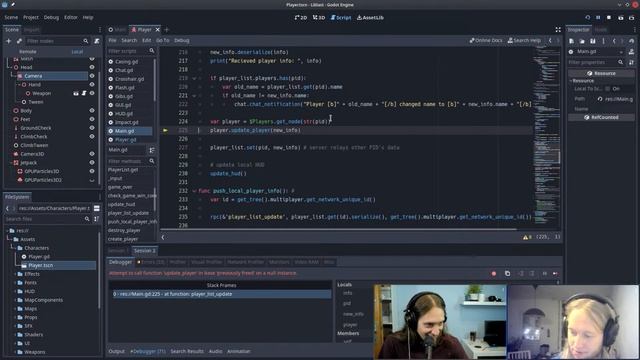Collapse the Resource section in Inspector
The image size is (640, 360).
(x=571, y=81)
